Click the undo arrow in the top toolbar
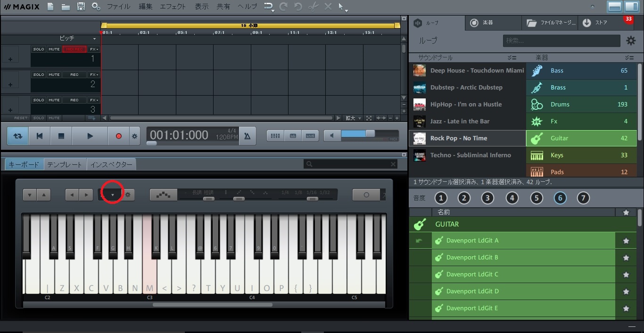Screen dimensions: 644x333 pyautogui.click(x=298, y=7)
